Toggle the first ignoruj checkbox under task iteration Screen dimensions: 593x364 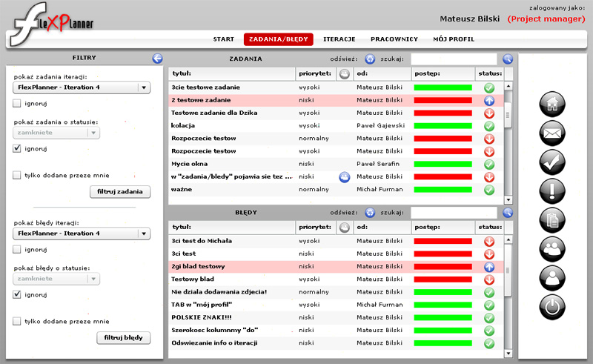click(17, 104)
